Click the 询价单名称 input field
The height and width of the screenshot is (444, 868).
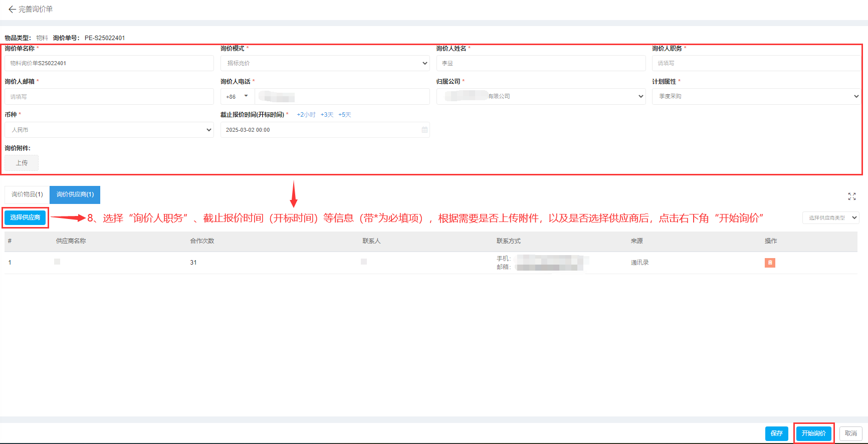click(x=109, y=63)
